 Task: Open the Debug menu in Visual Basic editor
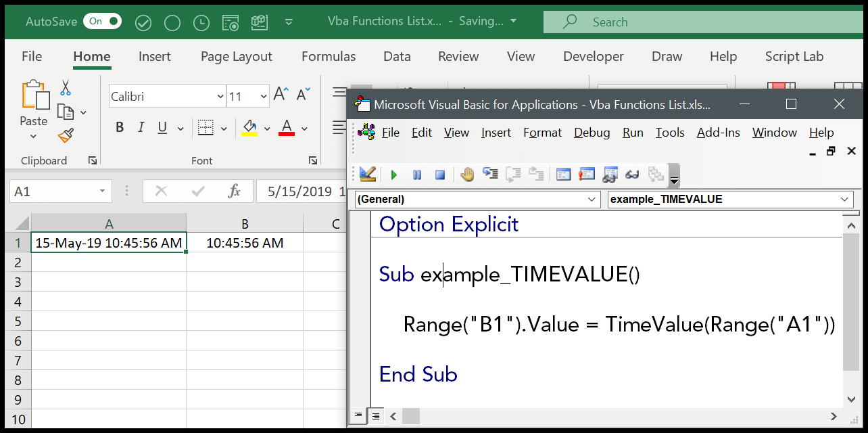coord(592,133)
